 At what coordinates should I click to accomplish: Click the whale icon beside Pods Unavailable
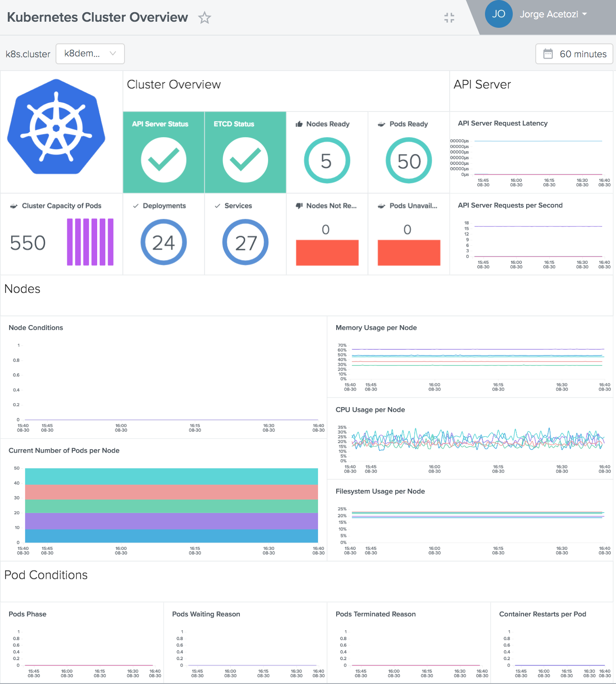[381, 206]
